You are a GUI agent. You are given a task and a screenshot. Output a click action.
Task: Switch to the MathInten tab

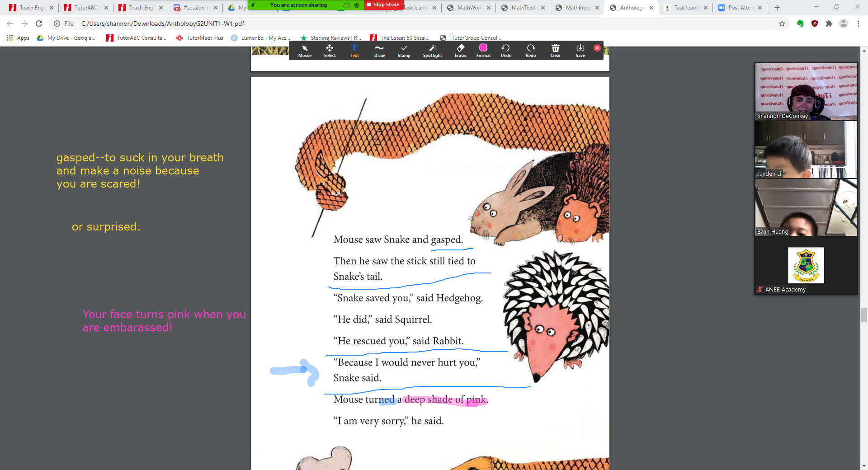574,8
